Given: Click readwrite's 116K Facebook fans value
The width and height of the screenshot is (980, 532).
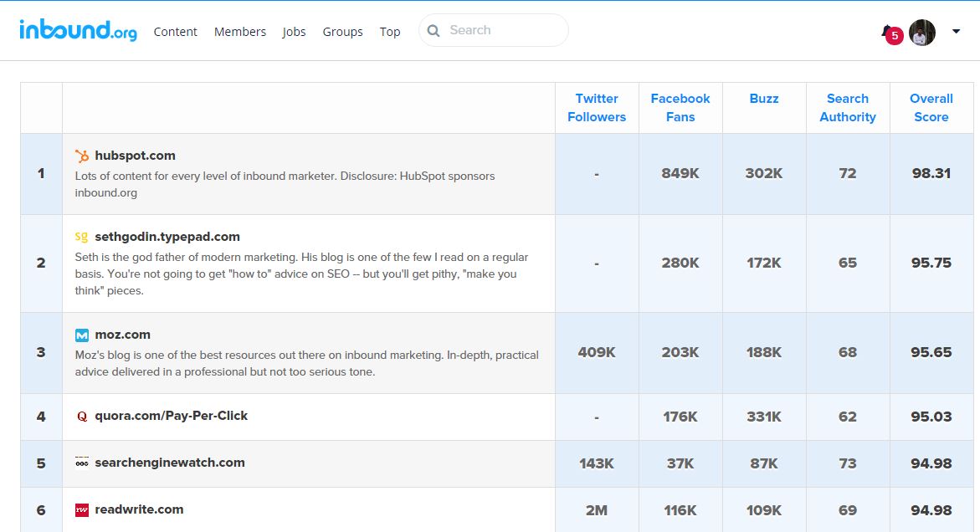Looking at the screenshot, I should pos(680,510).
